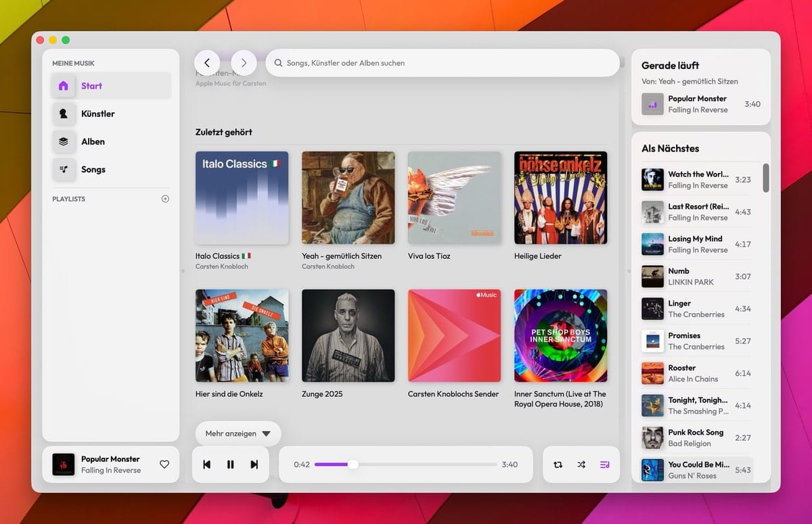Skip to the next track
812x524 pixels.
click(x=254, y=465)
